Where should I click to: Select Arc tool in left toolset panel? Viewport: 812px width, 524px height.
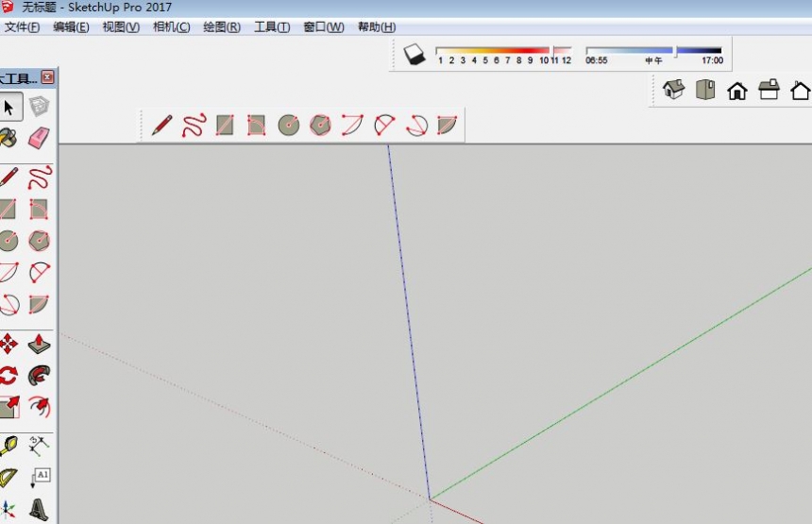[x=8, y=272]
